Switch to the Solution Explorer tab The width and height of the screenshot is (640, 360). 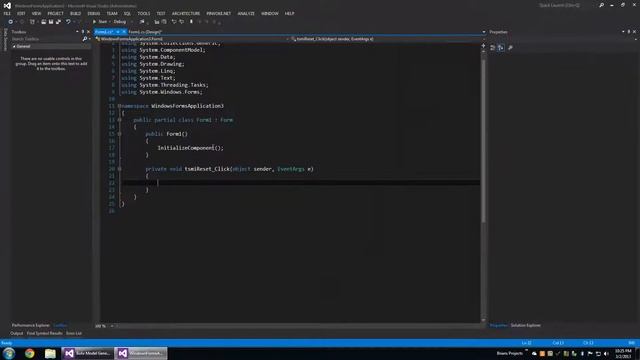[525, 325]
